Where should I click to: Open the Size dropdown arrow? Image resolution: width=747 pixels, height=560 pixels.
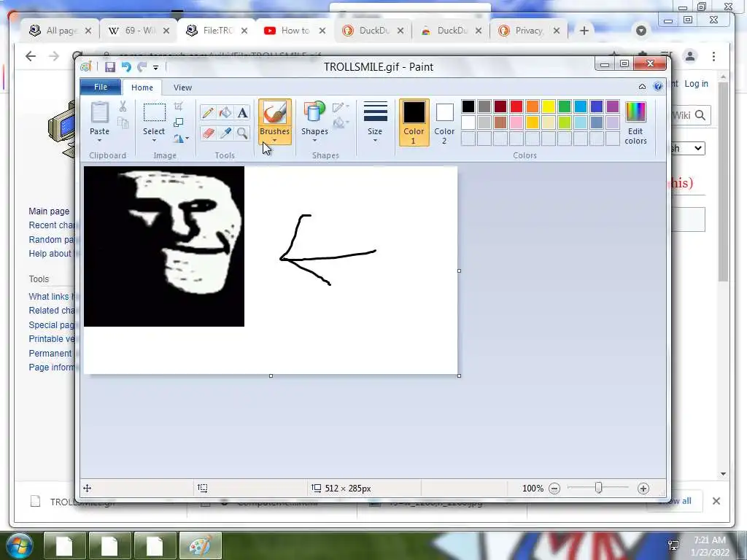(x=375, y=141)
